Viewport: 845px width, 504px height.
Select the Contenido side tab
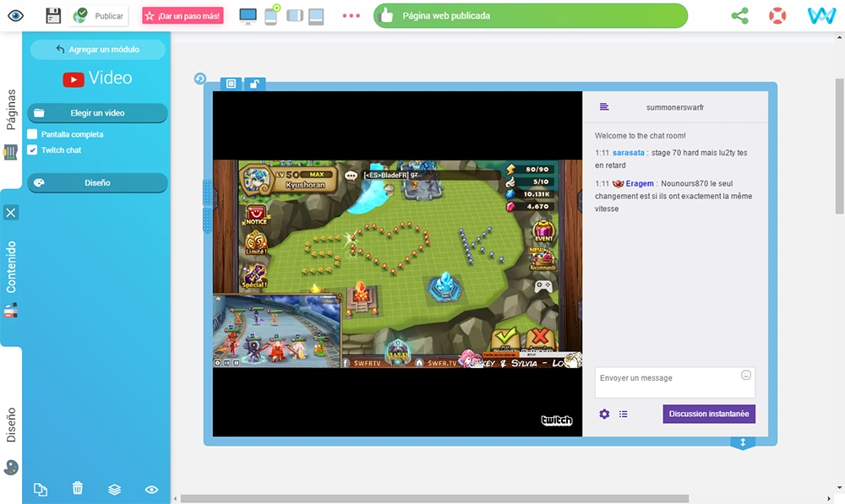click(11, 267)
